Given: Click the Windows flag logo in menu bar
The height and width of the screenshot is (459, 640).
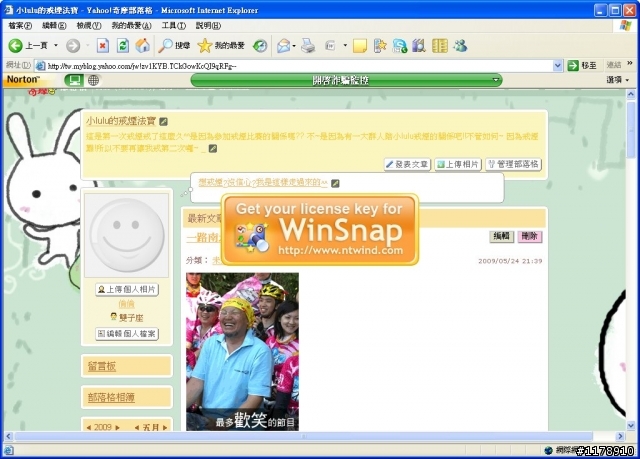Looking at the screenshot, I should tap(625, 26).
